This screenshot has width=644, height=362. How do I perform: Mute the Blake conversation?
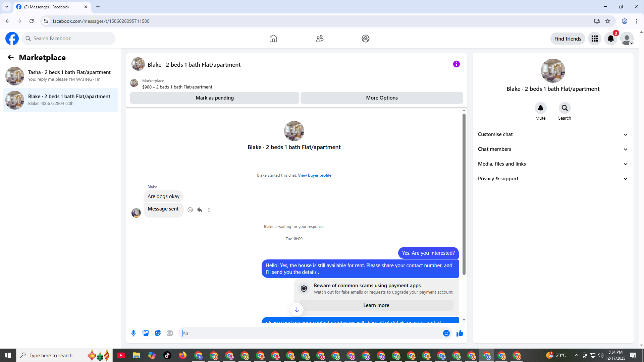click(x=540, y=108)
